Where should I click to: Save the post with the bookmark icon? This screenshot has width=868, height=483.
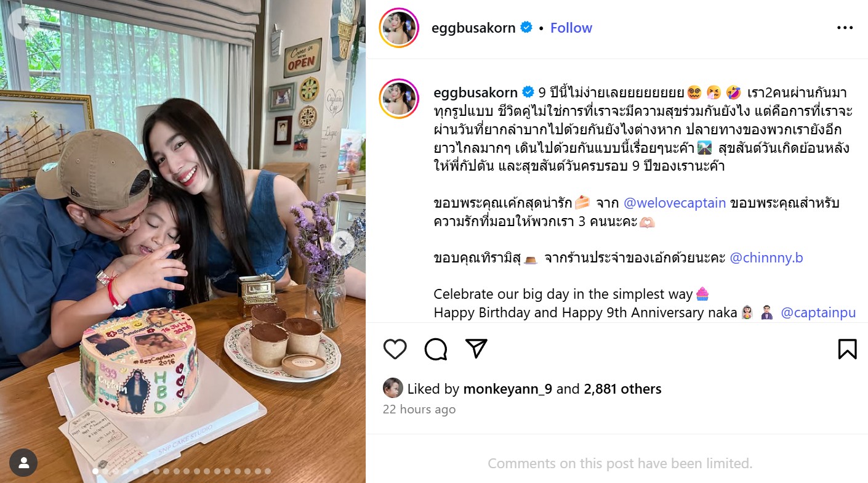(x=847, y=349)
